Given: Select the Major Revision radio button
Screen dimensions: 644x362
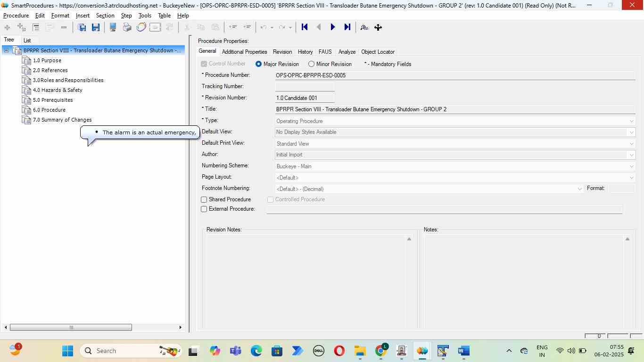Looking at the screenshot, I should [258, 64].
